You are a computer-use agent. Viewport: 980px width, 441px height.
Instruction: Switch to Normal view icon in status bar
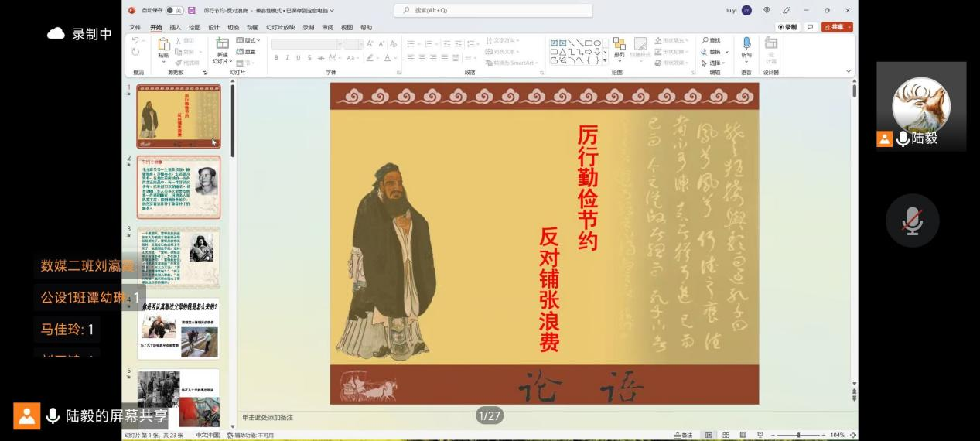(x=709, y=436)
